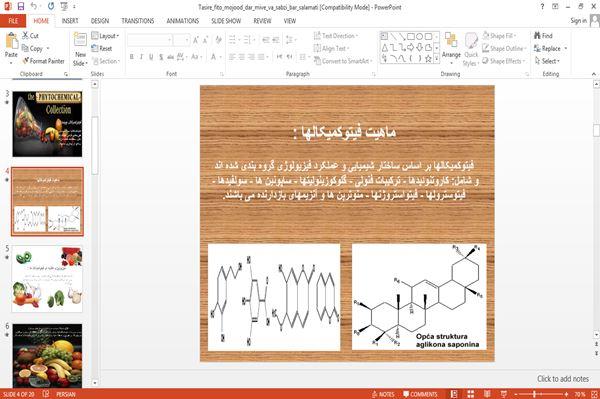Switch to Slide Sorter view in status bar
600x399 pixels.
pos(470,394)
